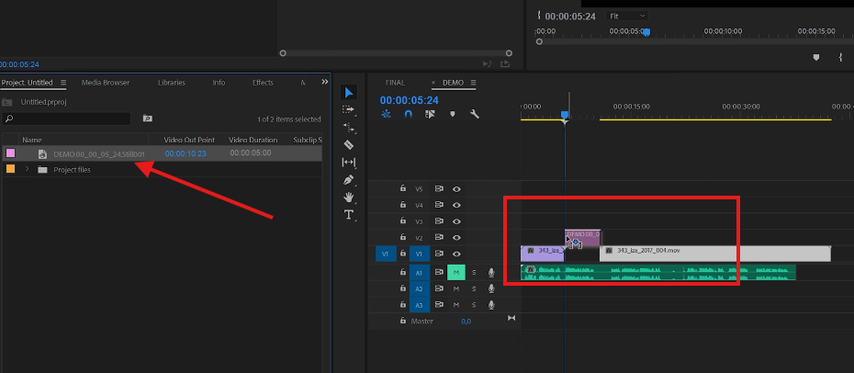Open Libraries tab
The height and width of the screenshot is (373, 854).
coord(172,83)
